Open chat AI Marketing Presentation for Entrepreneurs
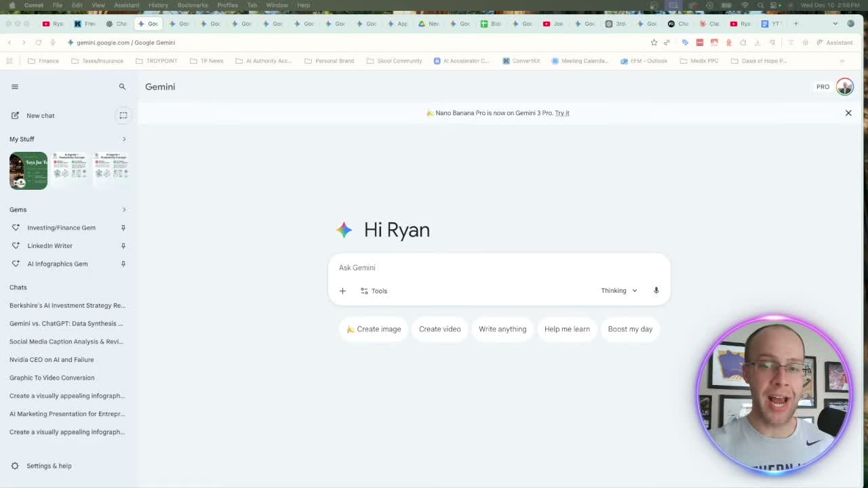 tap(67, 413)
